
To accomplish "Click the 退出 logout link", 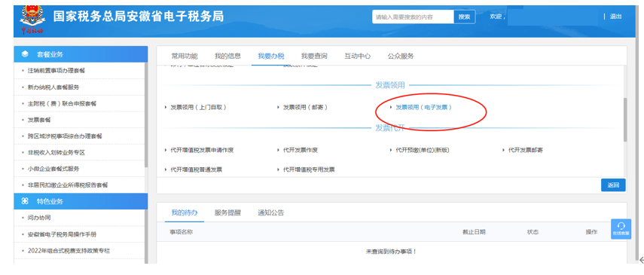I will point(615,17).
